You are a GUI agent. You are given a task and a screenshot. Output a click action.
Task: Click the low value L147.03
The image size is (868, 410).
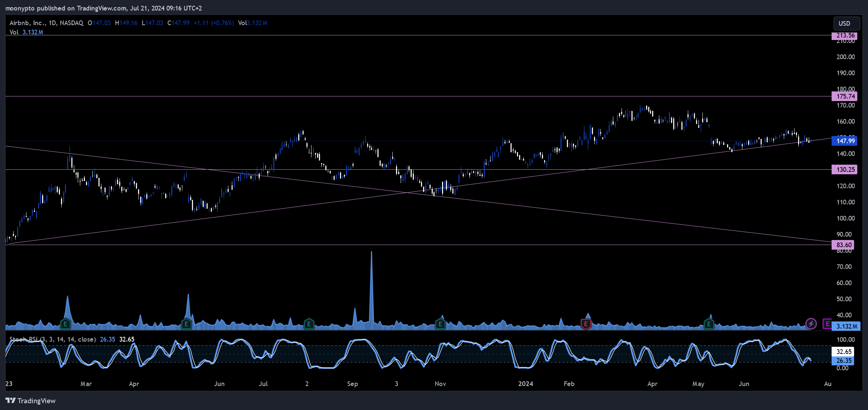pyautogui.click(x=152, y=23)
